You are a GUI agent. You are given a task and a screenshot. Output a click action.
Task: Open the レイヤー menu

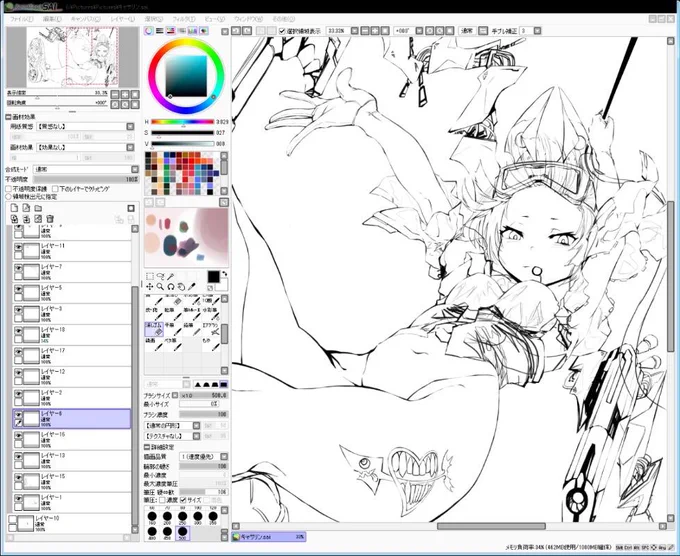pos(123,19)
